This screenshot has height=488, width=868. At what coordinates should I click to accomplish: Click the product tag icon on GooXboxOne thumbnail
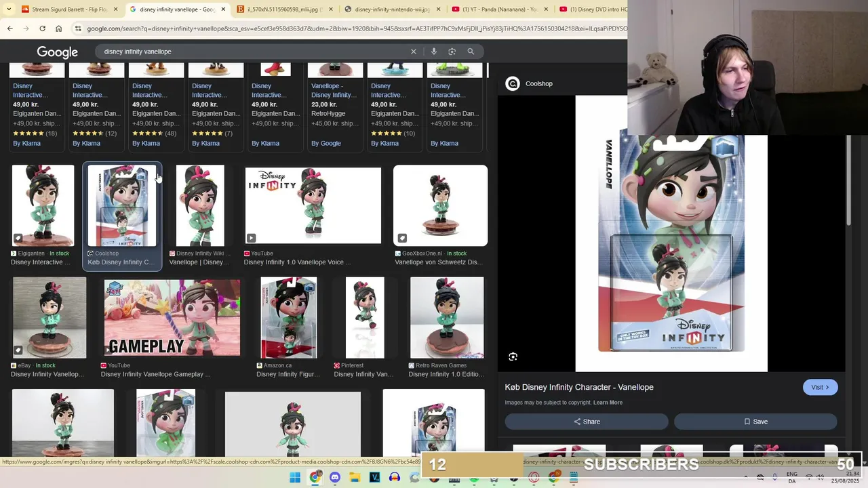click(x=402, y=238)
